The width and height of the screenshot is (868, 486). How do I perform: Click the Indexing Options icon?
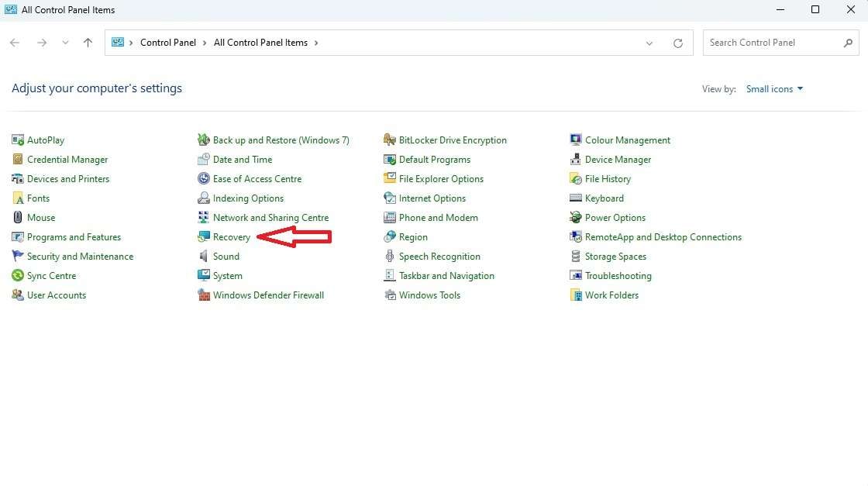(x=204, y=198)
